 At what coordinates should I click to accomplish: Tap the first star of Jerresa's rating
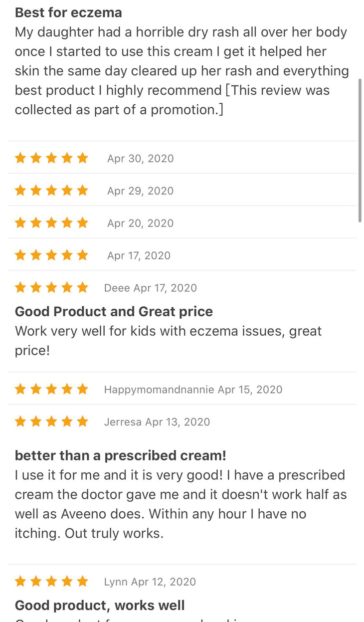pyautogui.click(x=20, y=422)
